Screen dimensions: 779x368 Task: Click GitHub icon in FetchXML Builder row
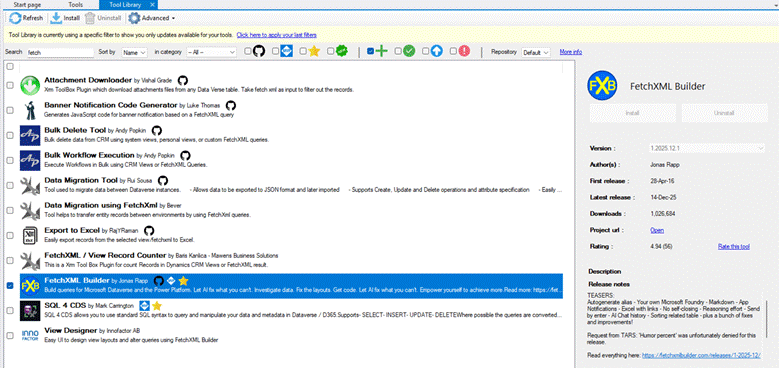[x=158, y=281]
